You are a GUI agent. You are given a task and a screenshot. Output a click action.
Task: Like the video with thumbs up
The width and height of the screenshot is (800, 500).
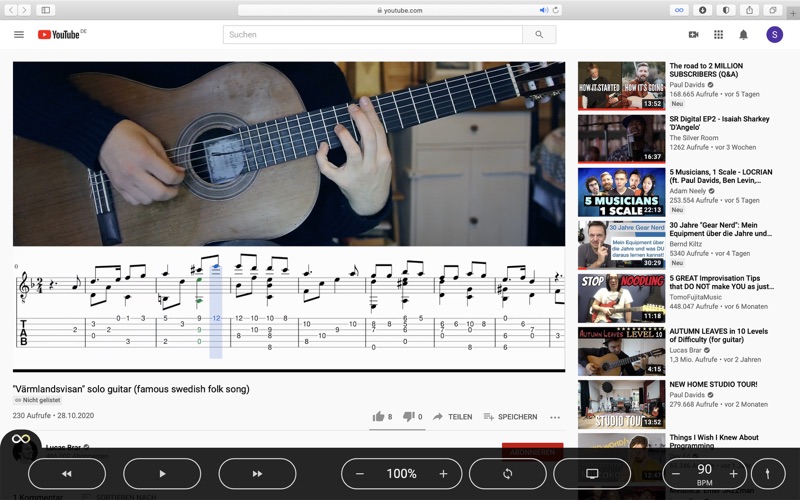point(379,417)
